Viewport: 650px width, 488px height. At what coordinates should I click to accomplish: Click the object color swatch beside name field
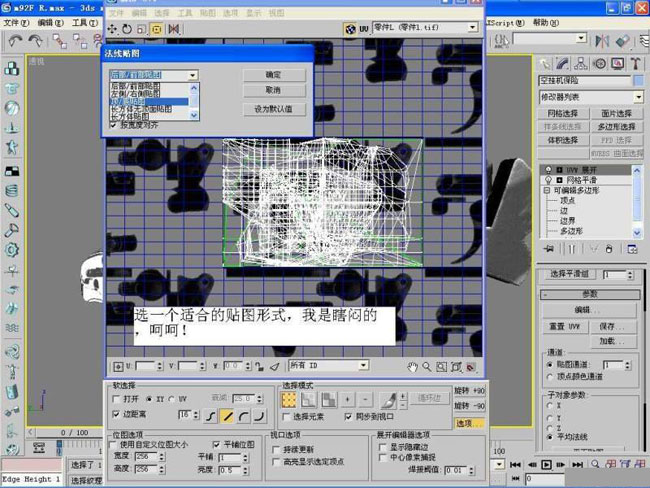(638, 80)
